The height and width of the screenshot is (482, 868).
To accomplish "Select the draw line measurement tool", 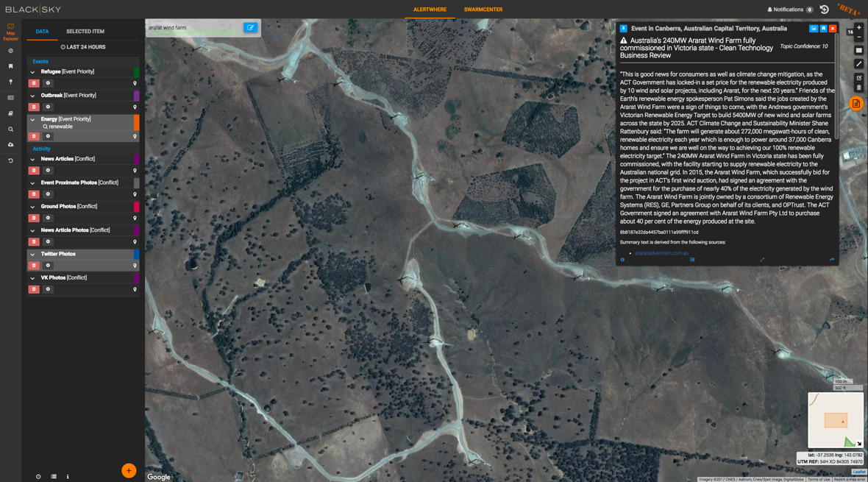I will [x=858, y=64].
